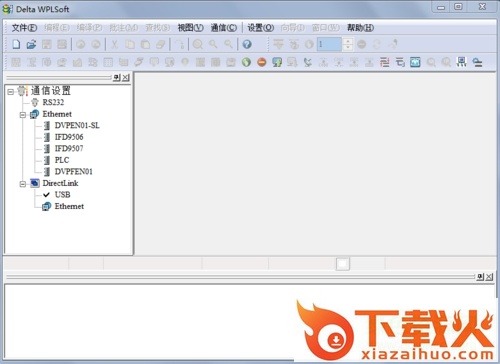Click the red-lined list icon in lower toolbar

pos(384,62)
